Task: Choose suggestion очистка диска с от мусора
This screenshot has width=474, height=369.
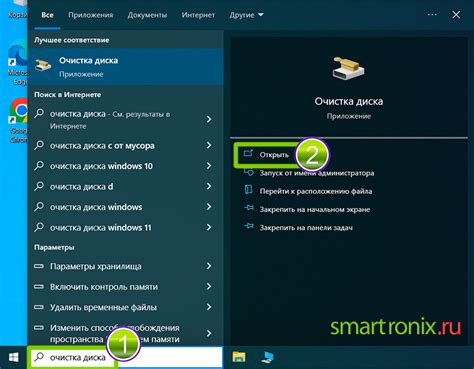Action: (x=125, y=146)
